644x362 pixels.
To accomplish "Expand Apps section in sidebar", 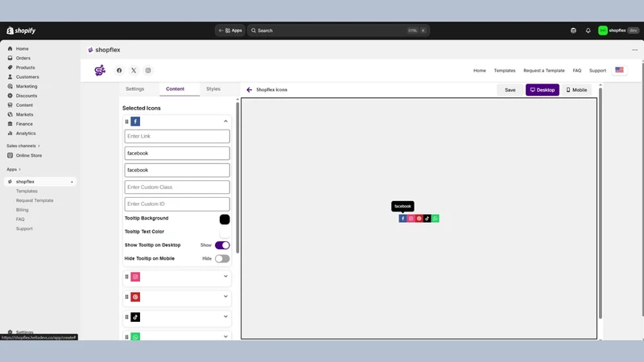I will pos(14,169).
